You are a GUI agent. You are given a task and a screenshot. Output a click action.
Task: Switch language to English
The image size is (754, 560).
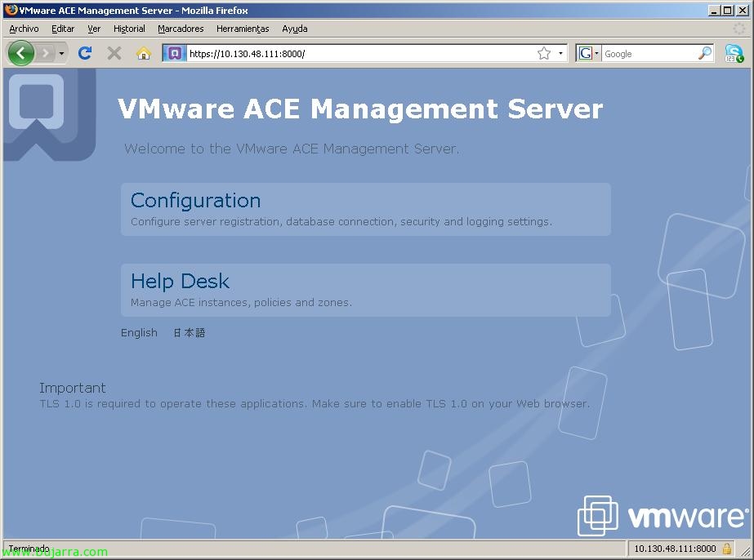point(139,332)
